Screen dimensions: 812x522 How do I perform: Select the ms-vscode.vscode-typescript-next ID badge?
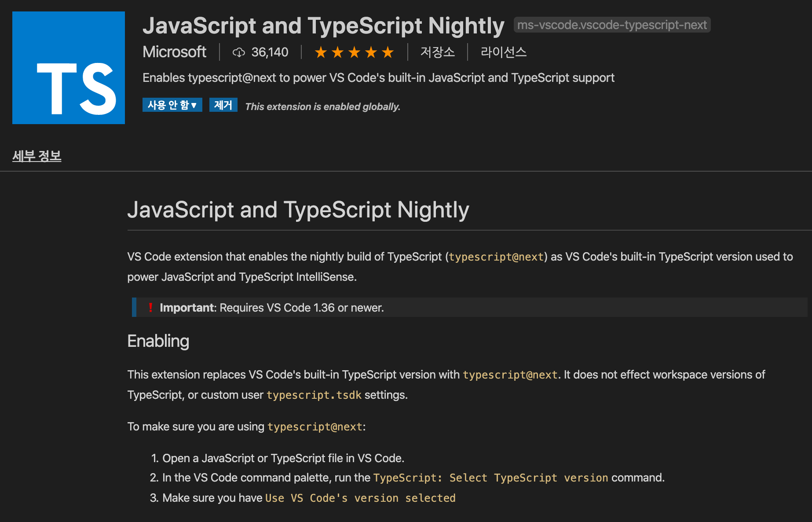coord(612,25)
